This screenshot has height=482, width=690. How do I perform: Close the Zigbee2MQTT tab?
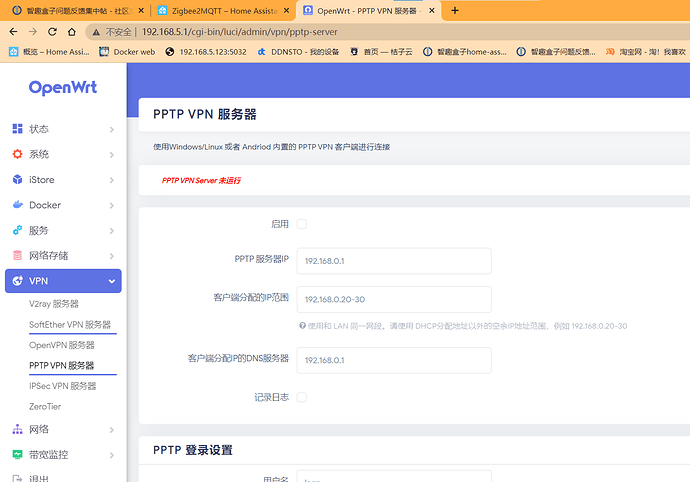coord(286,10)
